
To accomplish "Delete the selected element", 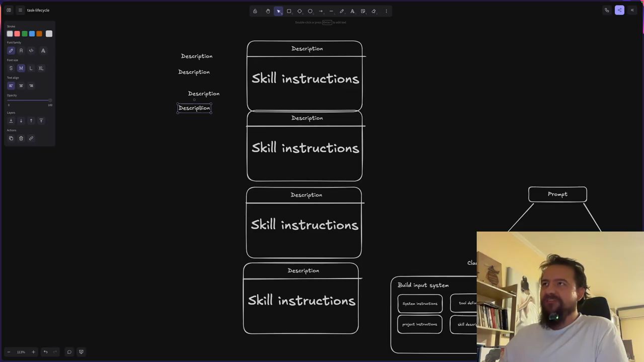I will (21, 138).
